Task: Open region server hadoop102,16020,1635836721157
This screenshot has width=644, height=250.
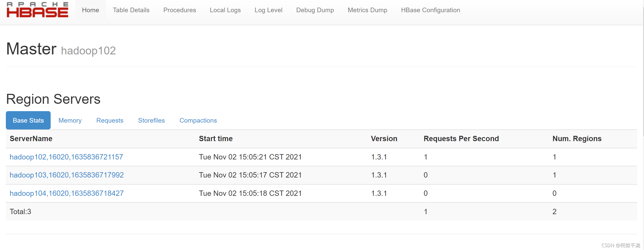Action: (x=66, y=157)
